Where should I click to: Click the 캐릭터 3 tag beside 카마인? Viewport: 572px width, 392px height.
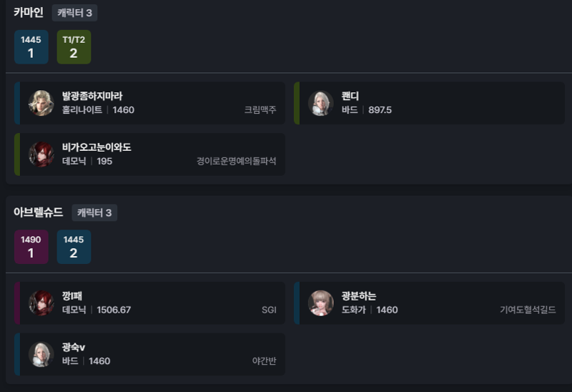[74, 13]
